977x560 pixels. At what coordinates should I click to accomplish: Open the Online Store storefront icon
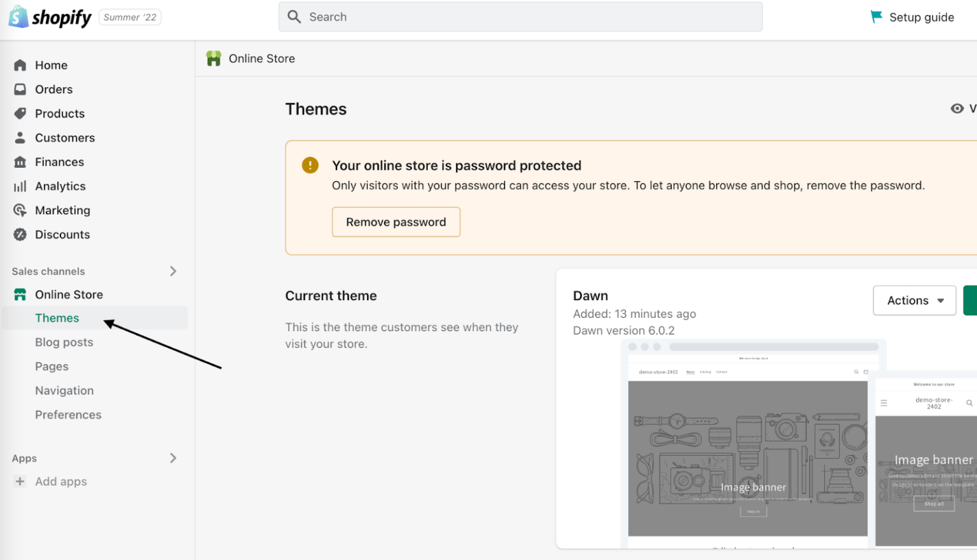pos(20,294)
